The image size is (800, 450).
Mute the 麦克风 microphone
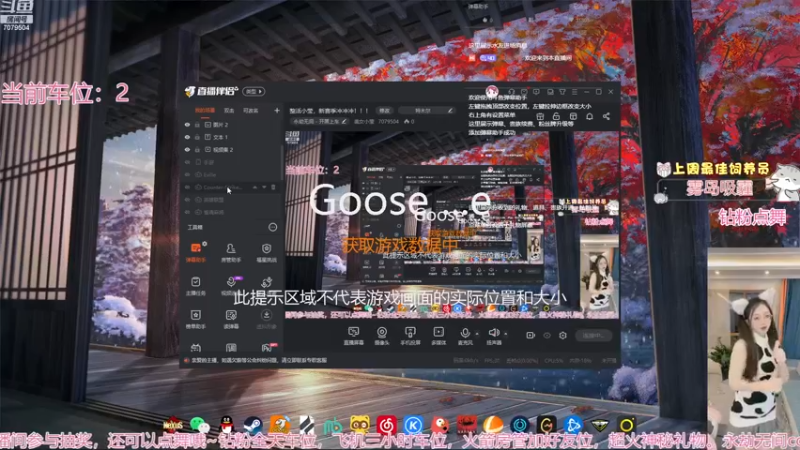coord(465,336)
